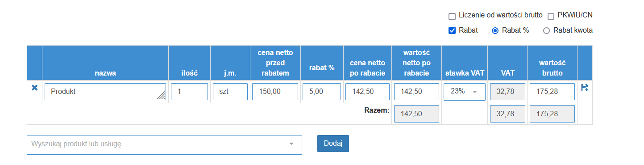Screen dimensions: 644x165
Task: Click the wartość brutto field showing 175,28
Action: (552, 92)
